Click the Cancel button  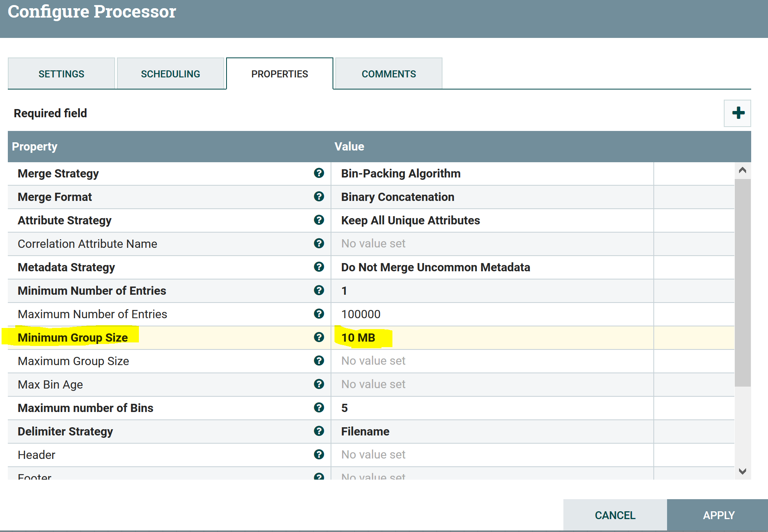click(614, 515)
